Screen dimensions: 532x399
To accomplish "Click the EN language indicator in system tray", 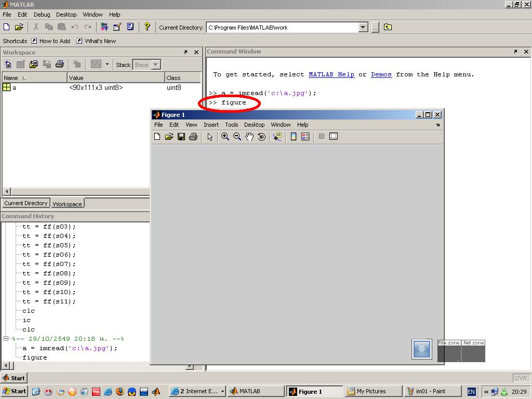I will 471,392.
